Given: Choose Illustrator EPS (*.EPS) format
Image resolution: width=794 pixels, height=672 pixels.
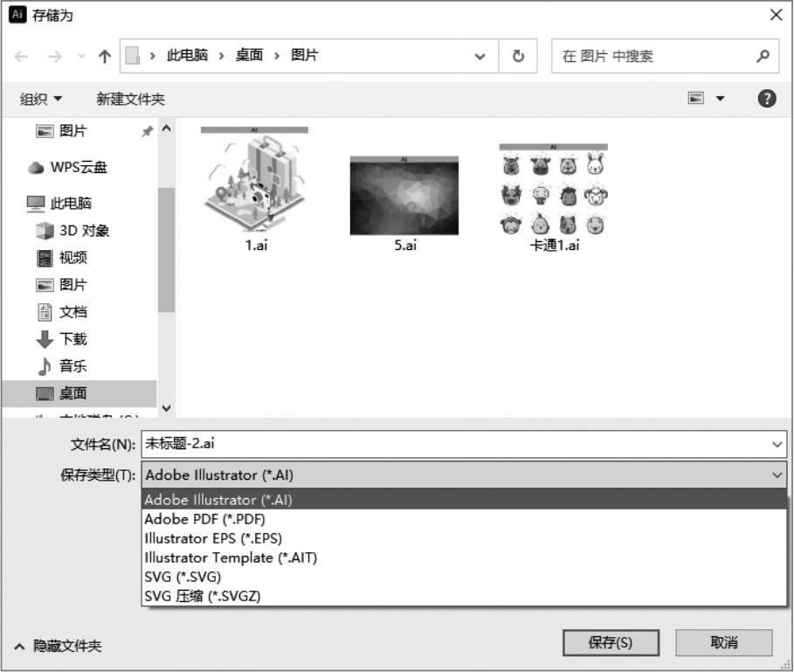Looking at the screenshot, I should tap(464, 538).
